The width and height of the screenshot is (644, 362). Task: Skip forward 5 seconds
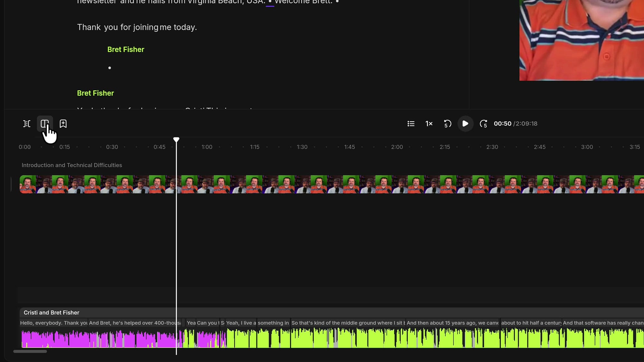483,124
